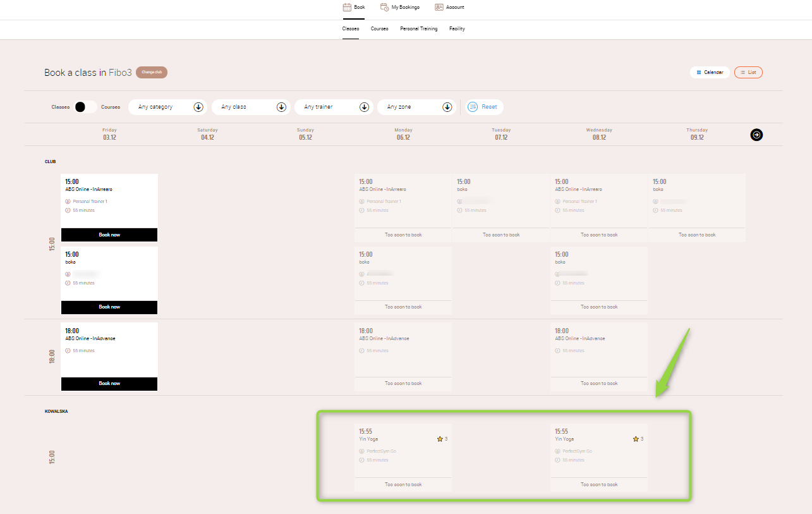Click the Calendar view grid icon
The width and height of the screenshot is (812, 514).
(698, 73)
